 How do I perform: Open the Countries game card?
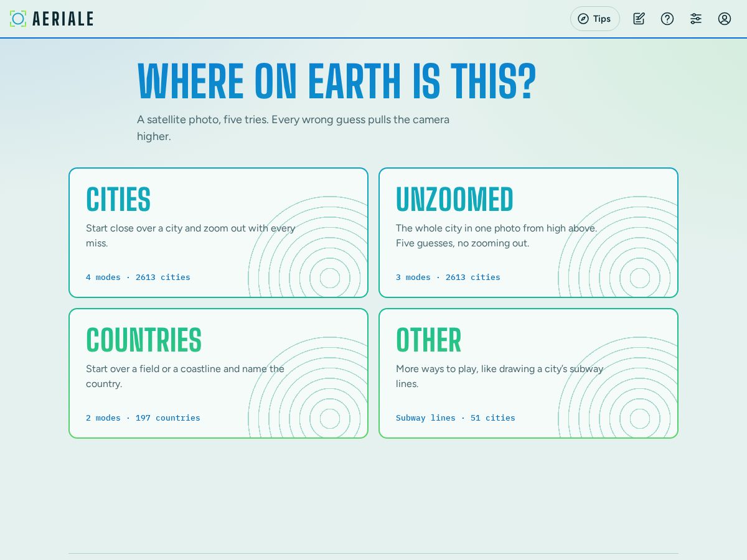218,373
